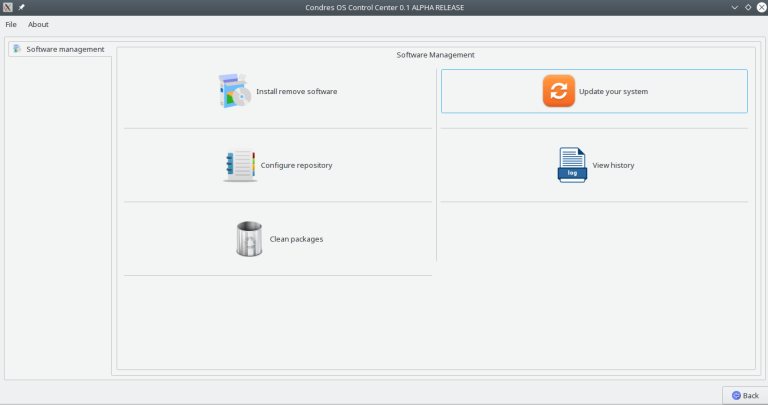Image resolution: width=768 pixels, height=405 pixels.
Task: Click the Install remove software disc icon
Action: click(236, 91)
